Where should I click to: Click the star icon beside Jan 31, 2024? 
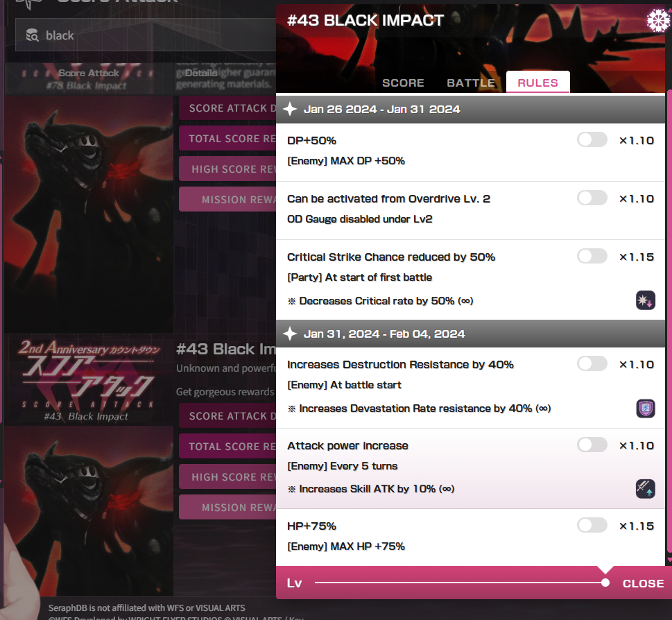coord(290,334)
